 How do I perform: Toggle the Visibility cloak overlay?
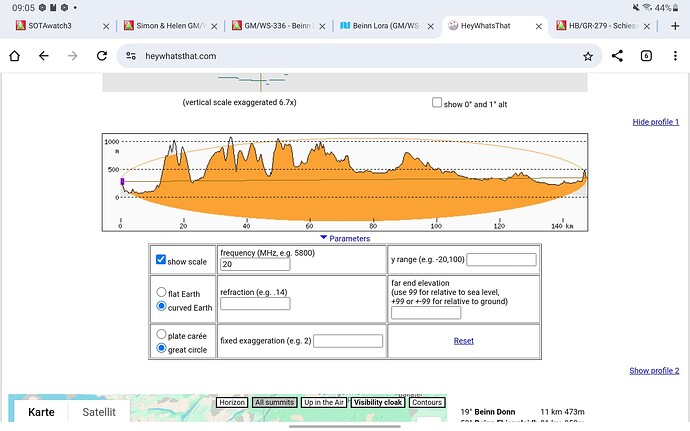click(x=378, y=402)
